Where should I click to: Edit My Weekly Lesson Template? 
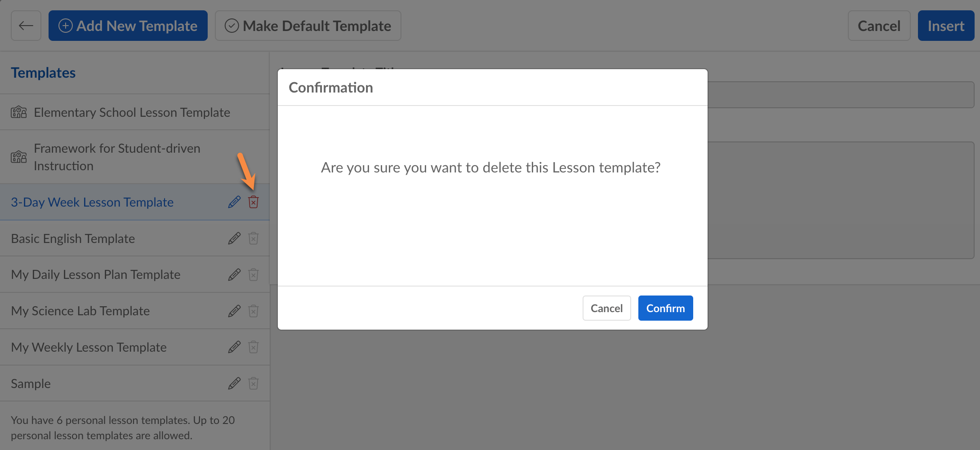[x=234, y=347]
